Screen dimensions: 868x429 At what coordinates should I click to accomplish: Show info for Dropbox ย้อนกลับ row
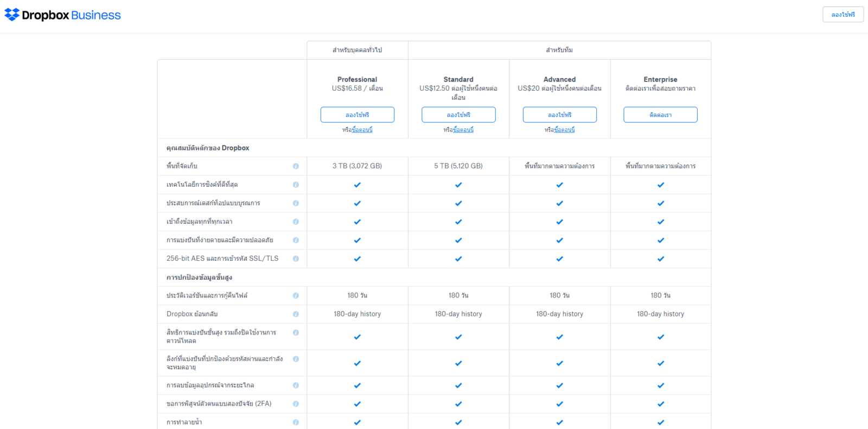click(x=296, y=314)
